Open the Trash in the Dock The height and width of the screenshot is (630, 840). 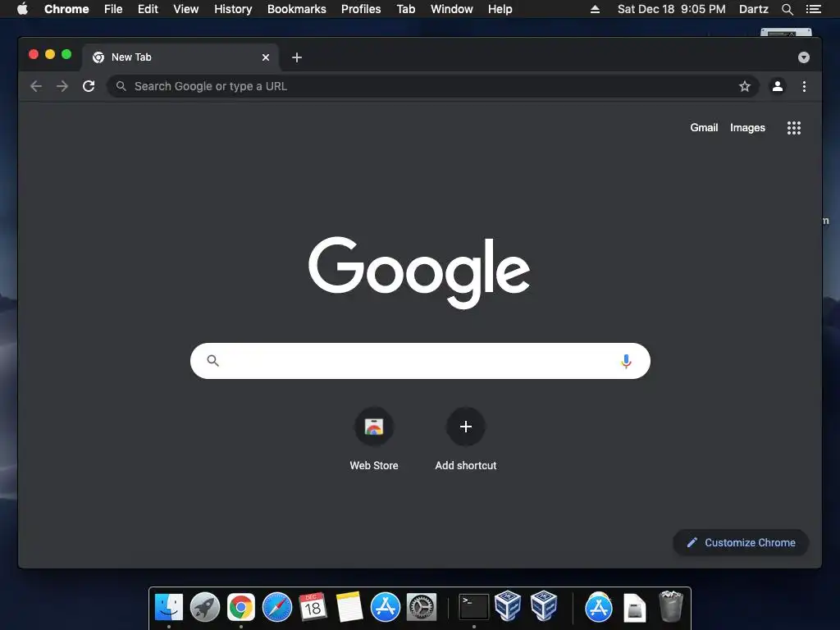pos(671,606)
